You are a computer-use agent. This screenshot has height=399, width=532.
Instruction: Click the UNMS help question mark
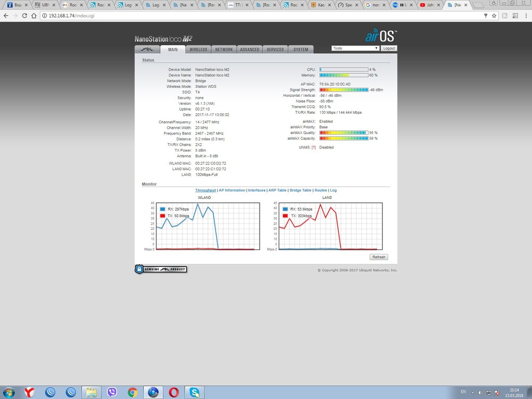tap(314, 147)
